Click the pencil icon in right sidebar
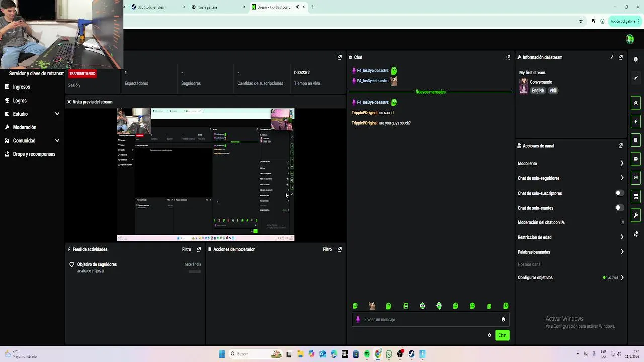 (x=636, y=78)
